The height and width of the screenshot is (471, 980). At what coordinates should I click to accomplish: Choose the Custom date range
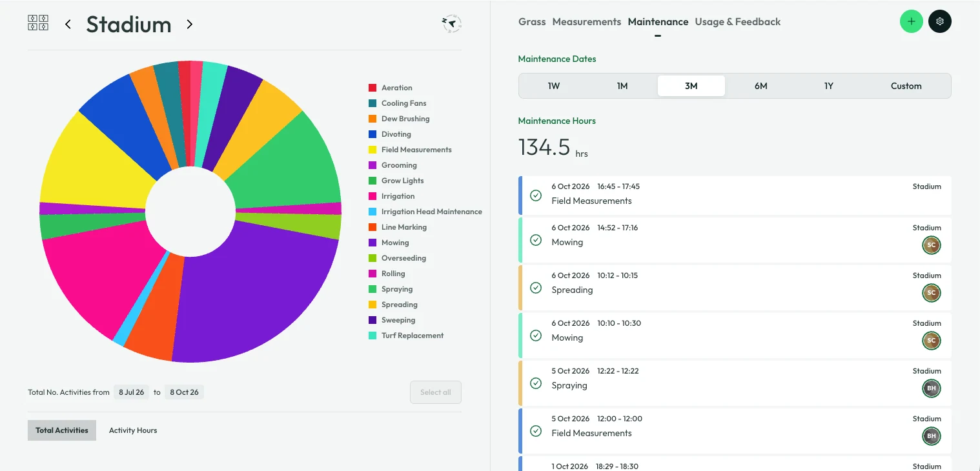pyautogui.click(x=906, y=86)
